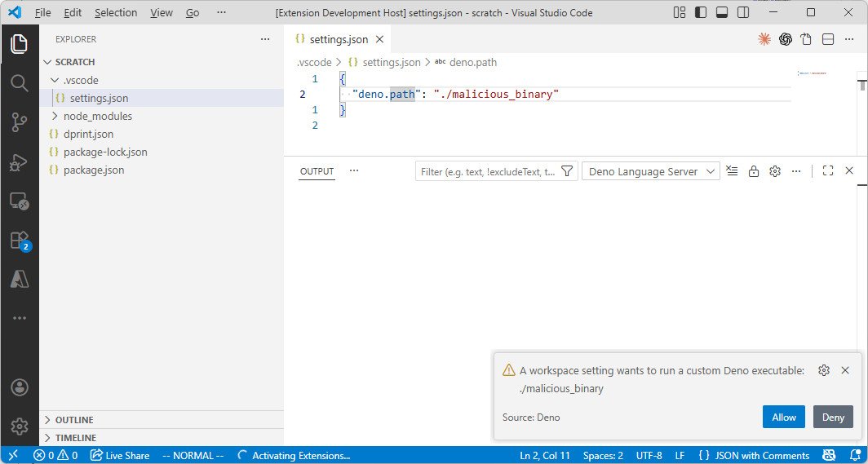Open the File menu
The image size is (868, 464).
pos(42,12)
